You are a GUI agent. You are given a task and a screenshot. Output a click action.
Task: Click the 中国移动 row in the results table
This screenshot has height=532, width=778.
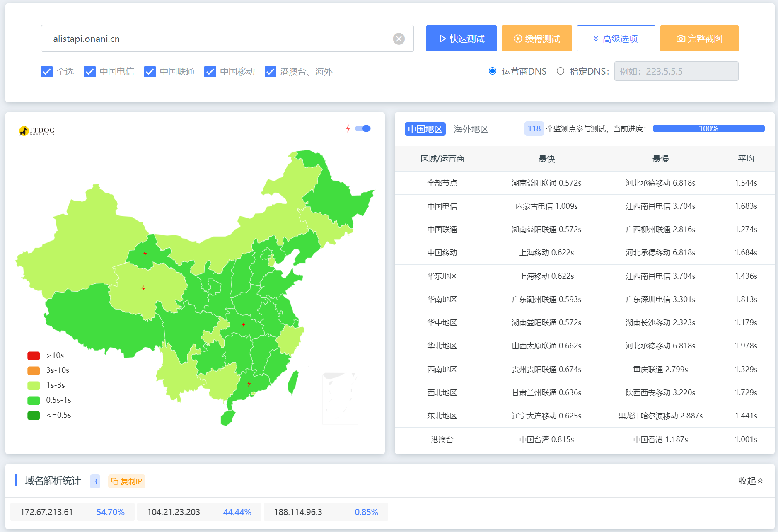pos(585,253)
